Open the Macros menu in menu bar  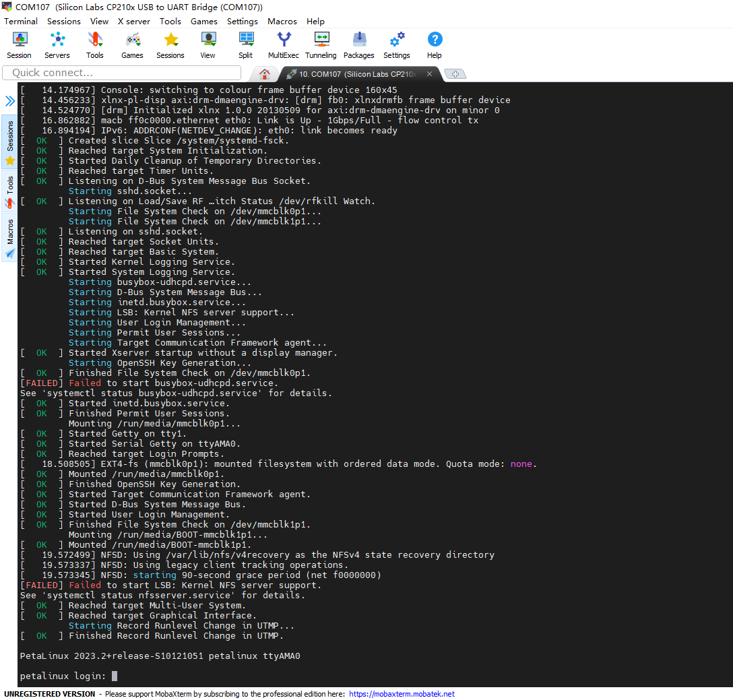282,21
